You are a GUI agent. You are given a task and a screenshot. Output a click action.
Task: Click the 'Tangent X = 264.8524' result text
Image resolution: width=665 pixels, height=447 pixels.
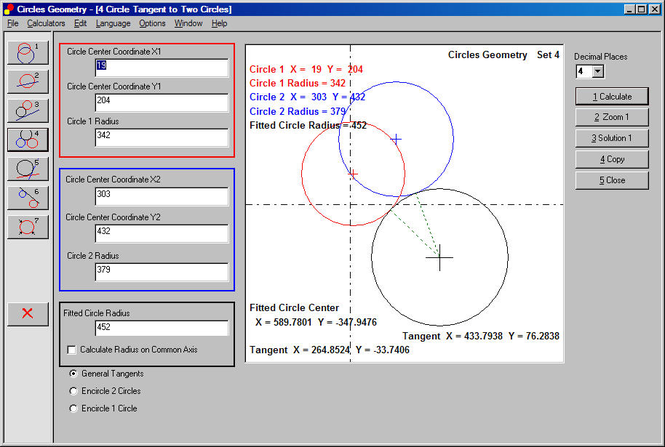point(300,350)
